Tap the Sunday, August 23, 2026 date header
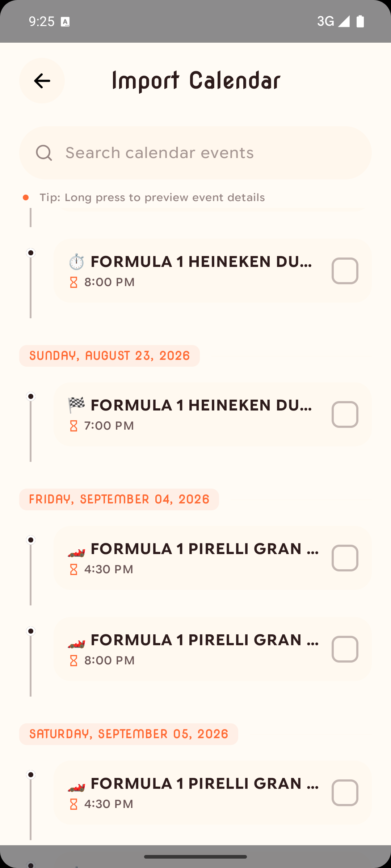This screenshot has height=868, width=391. tap(109, 356)
